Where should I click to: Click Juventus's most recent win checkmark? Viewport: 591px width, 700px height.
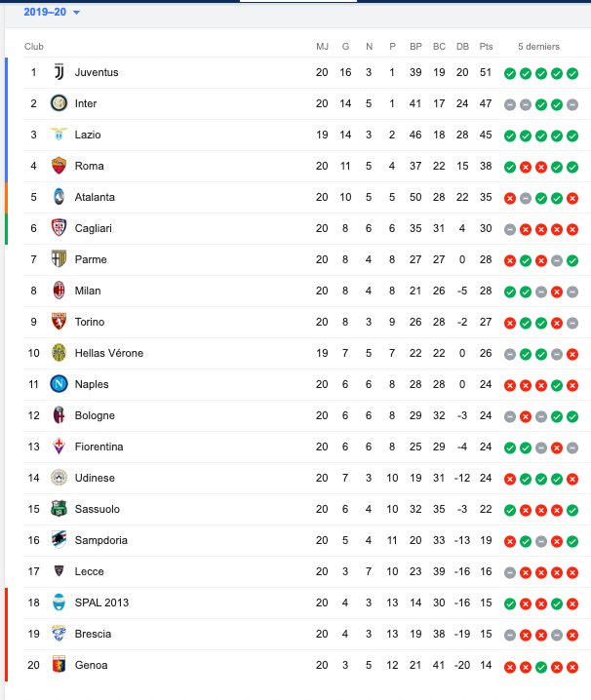[x=572, y=74]
